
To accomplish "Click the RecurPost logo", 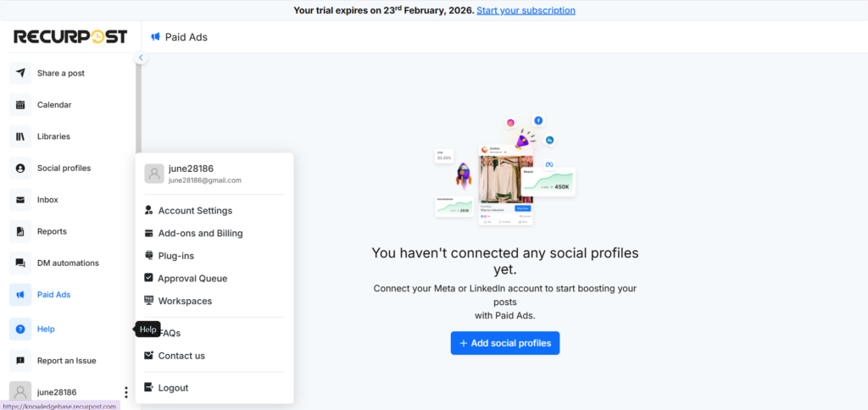I will pyautogui.click(x=70, y=36).
